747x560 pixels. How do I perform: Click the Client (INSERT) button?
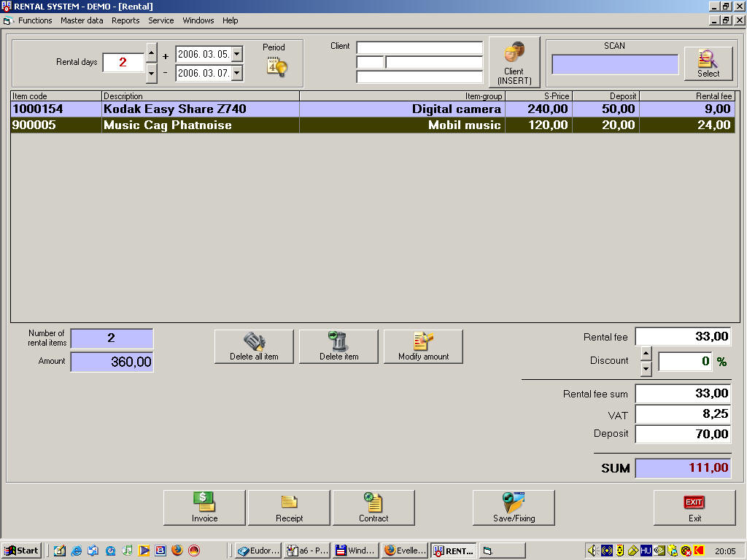point(514,63)
